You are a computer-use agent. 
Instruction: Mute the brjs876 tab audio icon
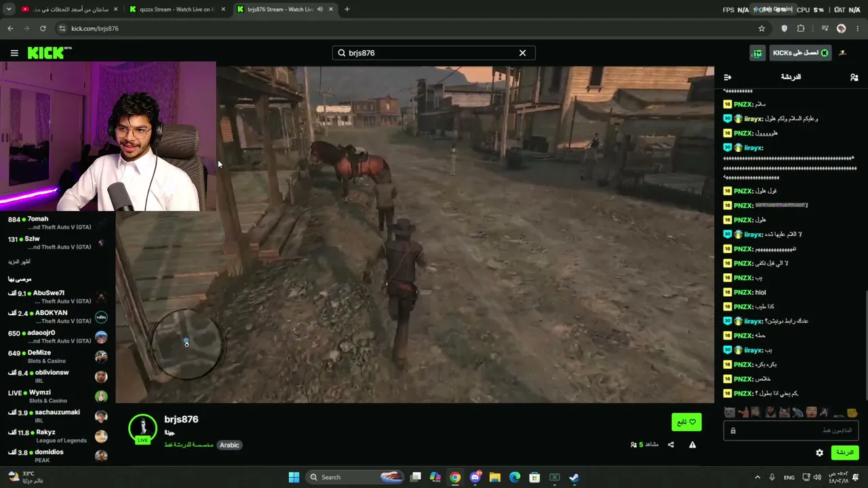[319, 9]
